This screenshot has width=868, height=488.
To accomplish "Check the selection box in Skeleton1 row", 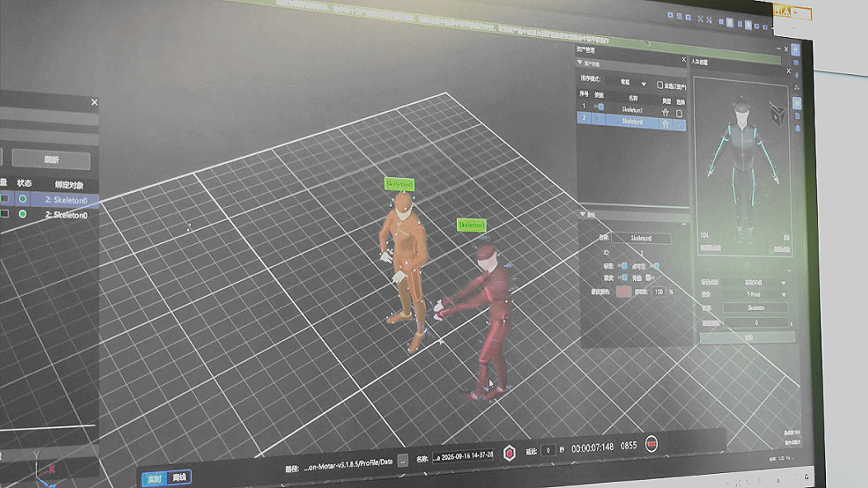I will pyautogui.click(x=679, y=113).
